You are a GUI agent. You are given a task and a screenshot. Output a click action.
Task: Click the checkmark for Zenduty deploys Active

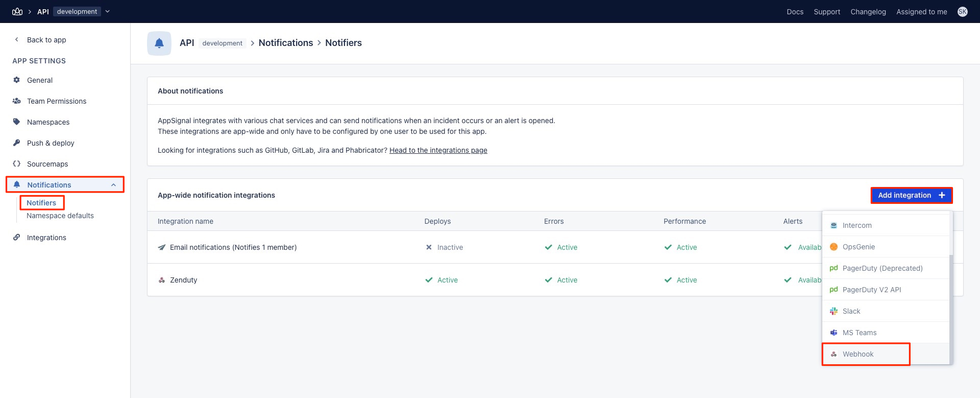click(x=429, y=280)
